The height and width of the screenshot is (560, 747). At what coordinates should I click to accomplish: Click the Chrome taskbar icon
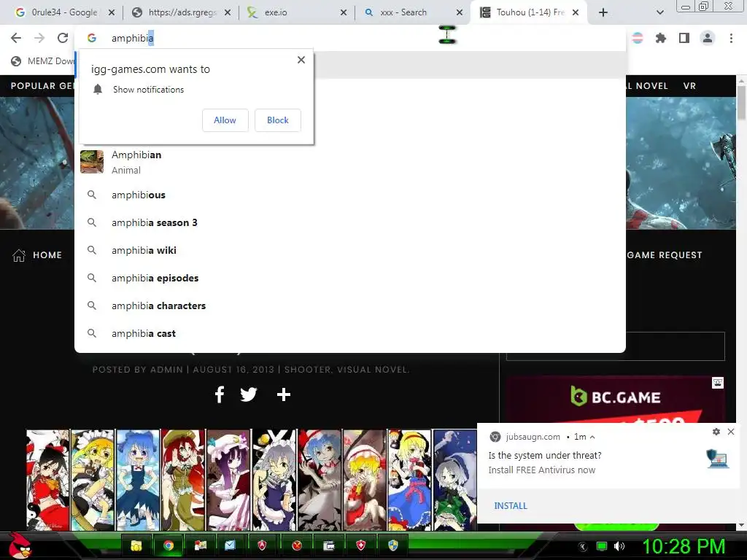169,545
